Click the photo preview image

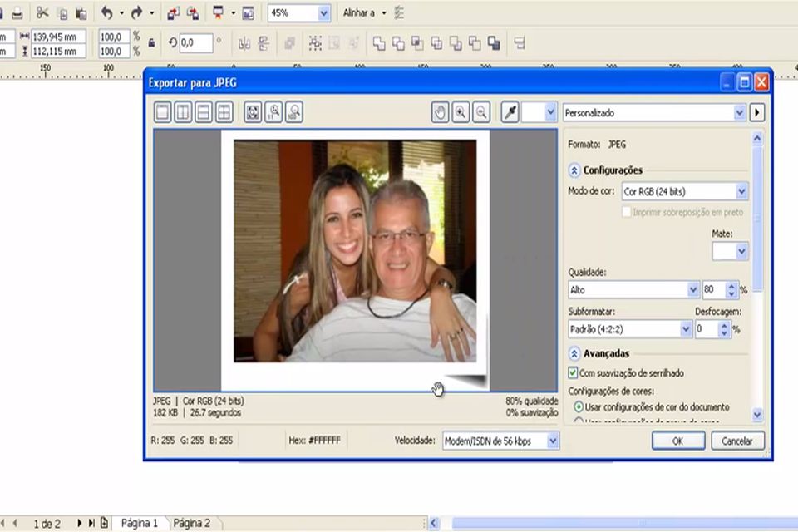tap(355, 251)
